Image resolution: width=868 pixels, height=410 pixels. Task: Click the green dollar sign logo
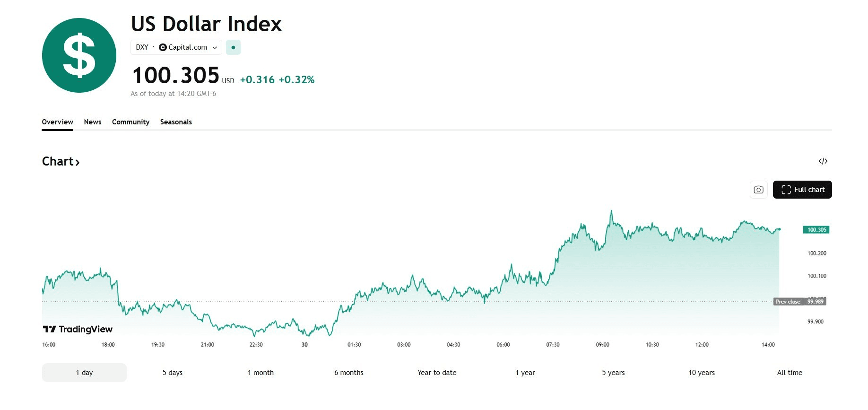point(79,55)
